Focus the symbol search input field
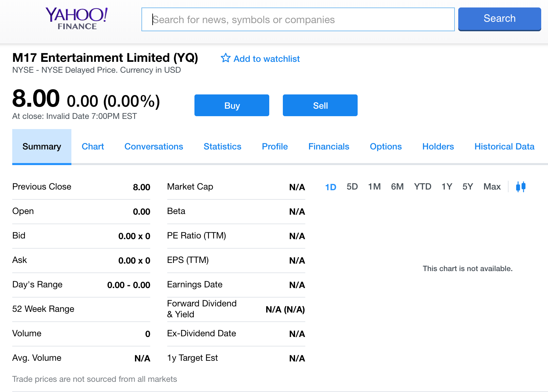548x392 pixels. (x=298, y=19)
